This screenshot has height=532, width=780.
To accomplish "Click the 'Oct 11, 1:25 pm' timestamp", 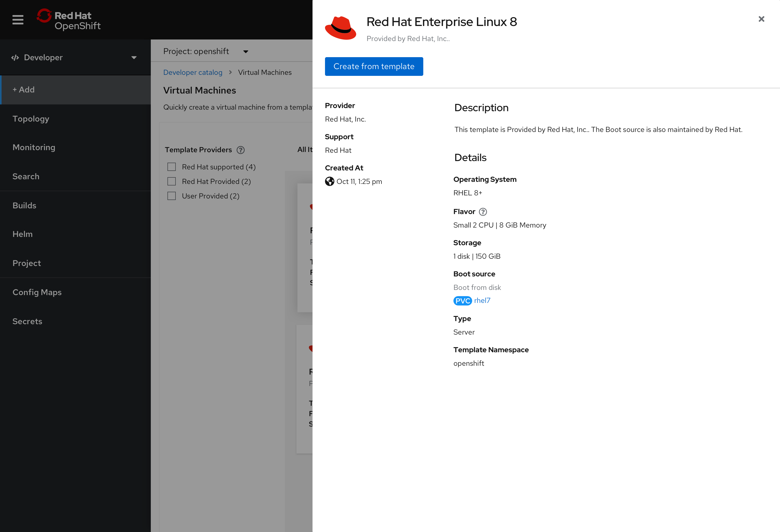I will [359, 181].
